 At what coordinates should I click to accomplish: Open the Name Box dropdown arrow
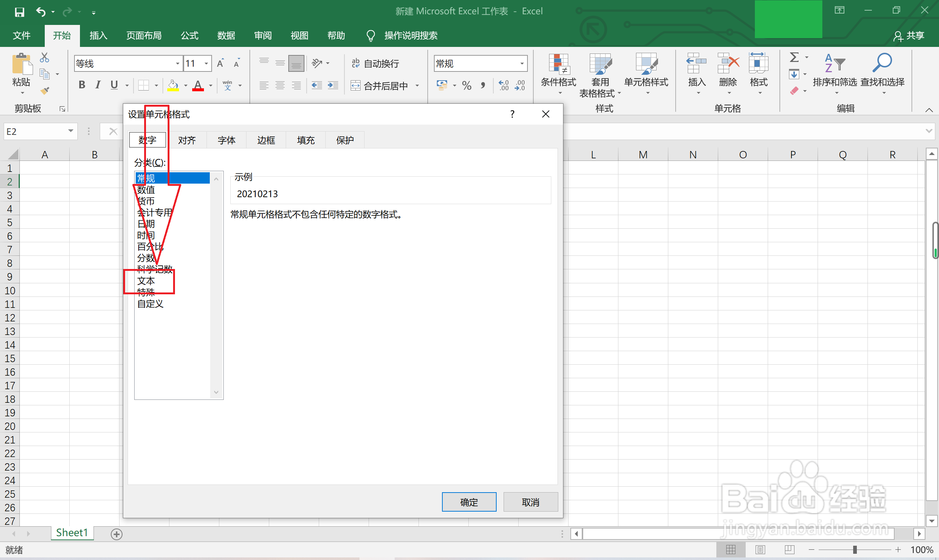point(70,131)
